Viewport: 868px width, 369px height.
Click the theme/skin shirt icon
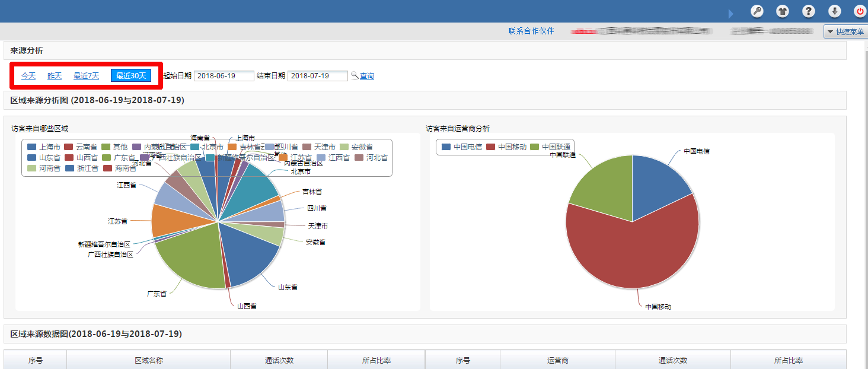(783, 11)
